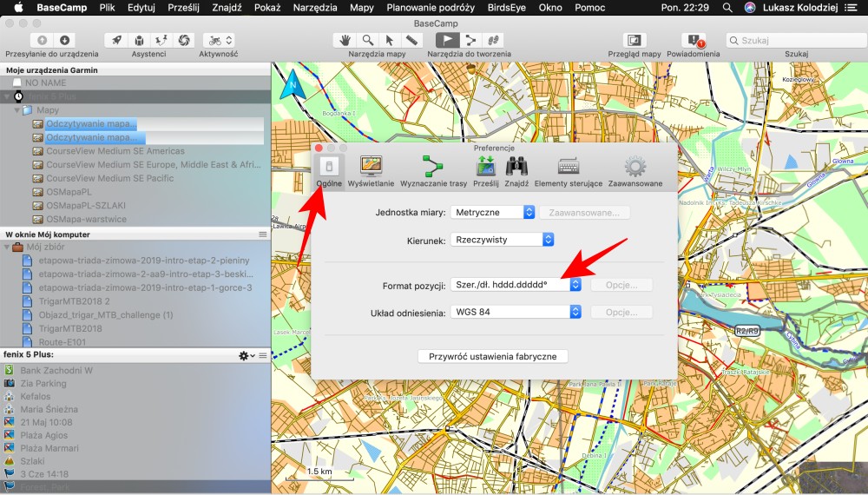The image size is (868, 495).
Task: Select the flag waypoint creation tool
Action: coord(447,40)
